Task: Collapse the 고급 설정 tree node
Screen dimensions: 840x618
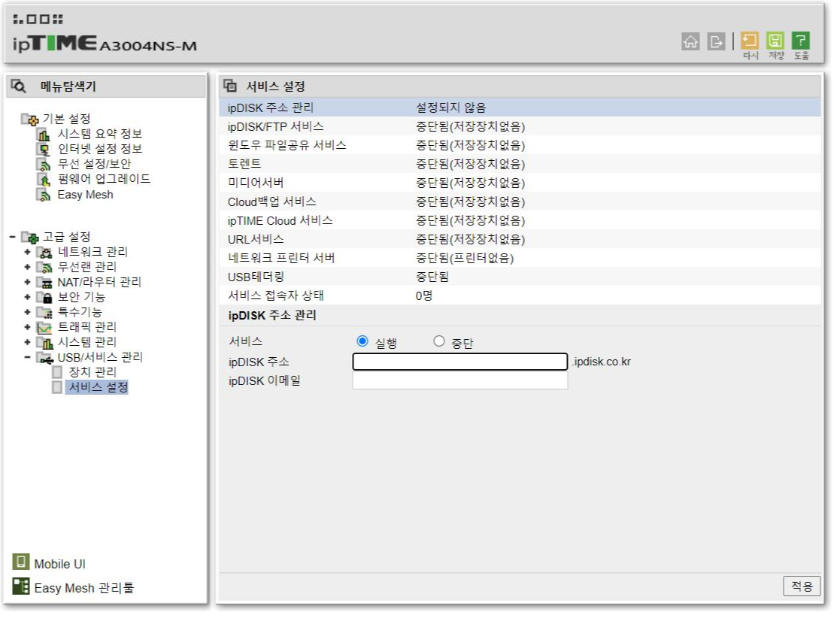Action: point(12,237)
